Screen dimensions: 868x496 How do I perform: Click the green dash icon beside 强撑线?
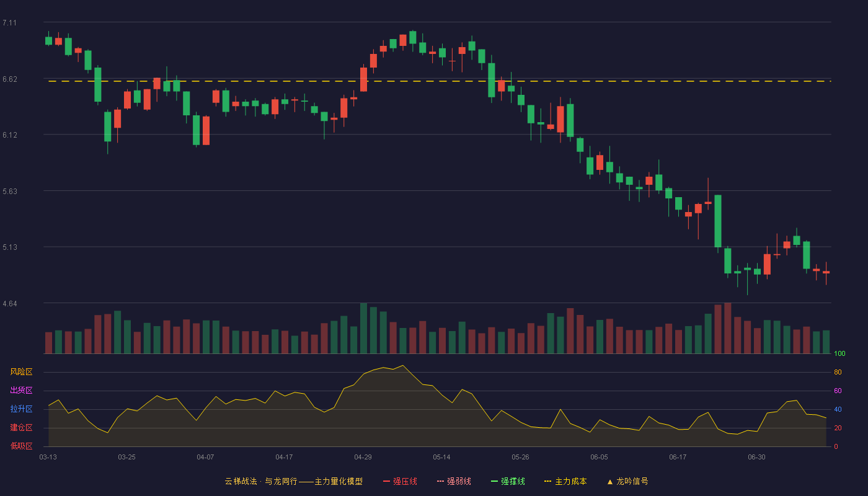[x=494, y=481]
